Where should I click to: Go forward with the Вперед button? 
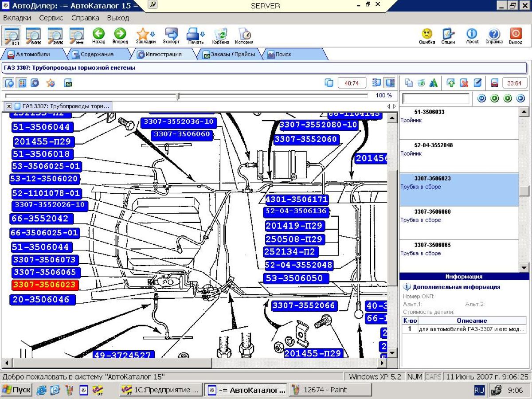coord(120,35)
